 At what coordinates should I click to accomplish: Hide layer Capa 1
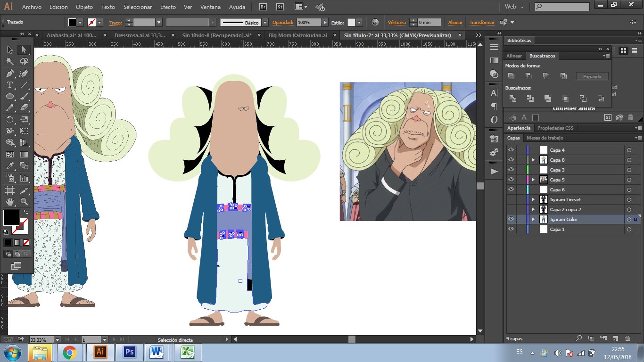(x=511, y=229)
